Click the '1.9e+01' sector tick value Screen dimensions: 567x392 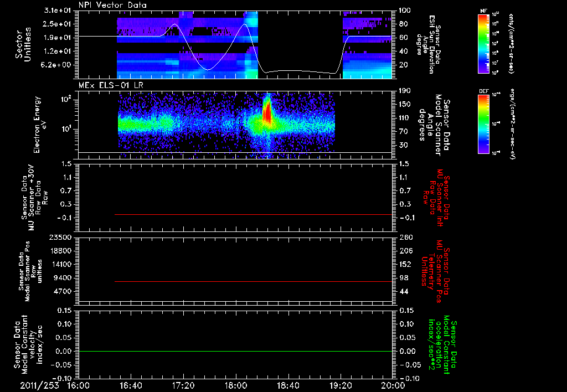[x=58, y=38]
